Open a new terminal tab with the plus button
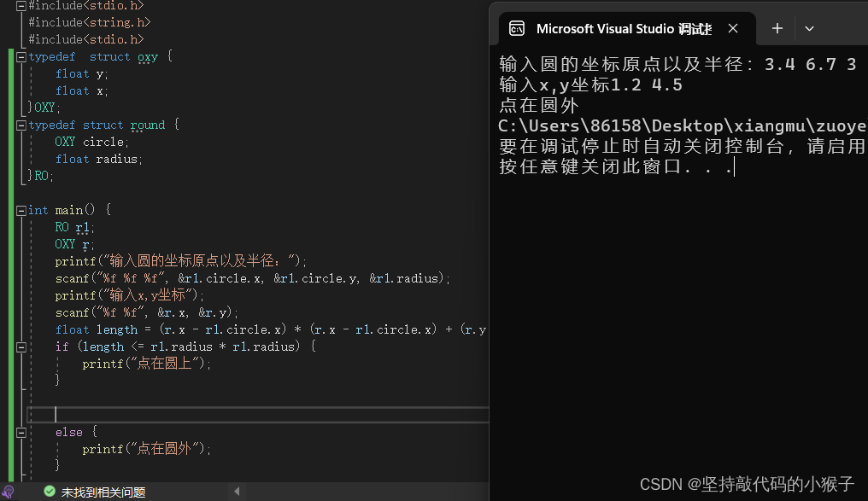This screenshot has width=868, height=501. tap(777, 28)
